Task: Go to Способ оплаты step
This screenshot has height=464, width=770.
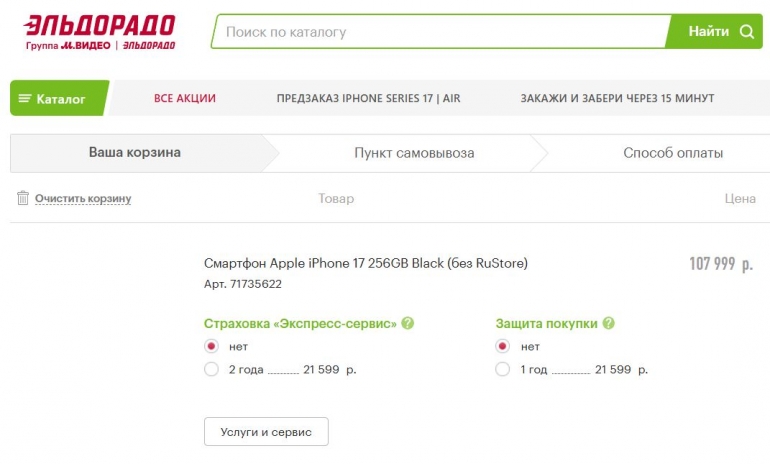Action: click(x=673, y=153)
